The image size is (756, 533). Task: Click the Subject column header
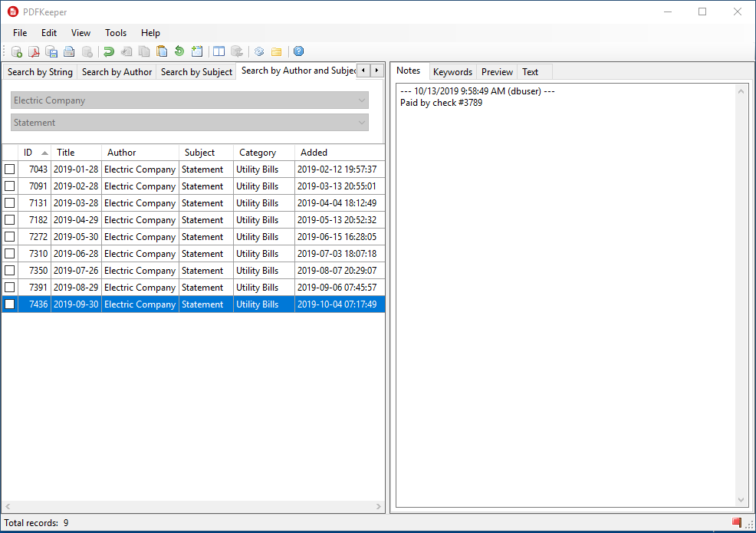206,153
